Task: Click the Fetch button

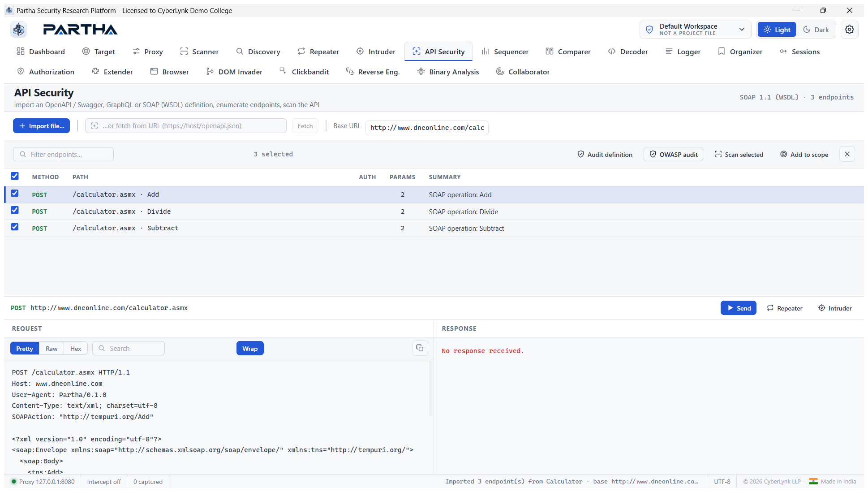Action: tap(305, 126)
